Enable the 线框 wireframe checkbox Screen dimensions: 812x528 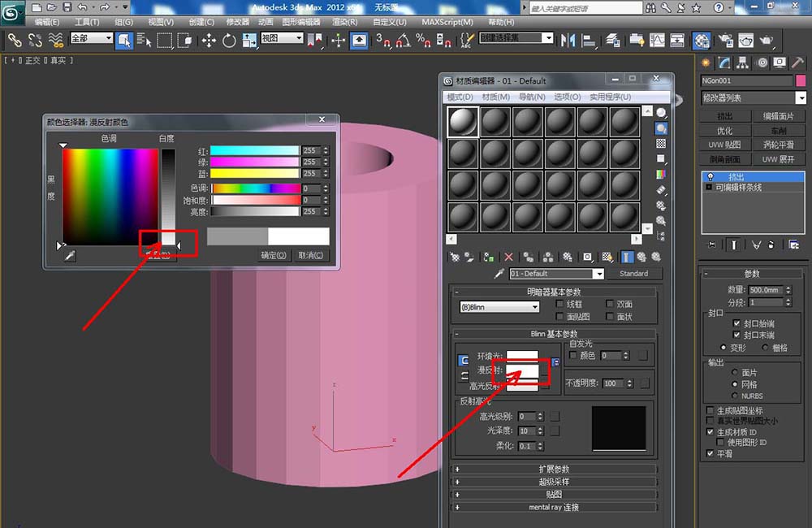(559, 304)
